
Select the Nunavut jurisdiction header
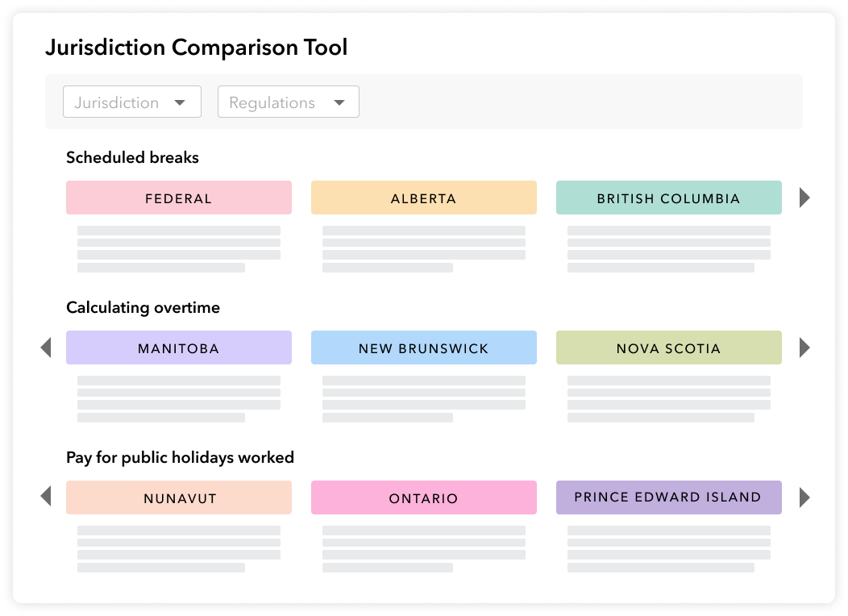[x=178, y=497]
